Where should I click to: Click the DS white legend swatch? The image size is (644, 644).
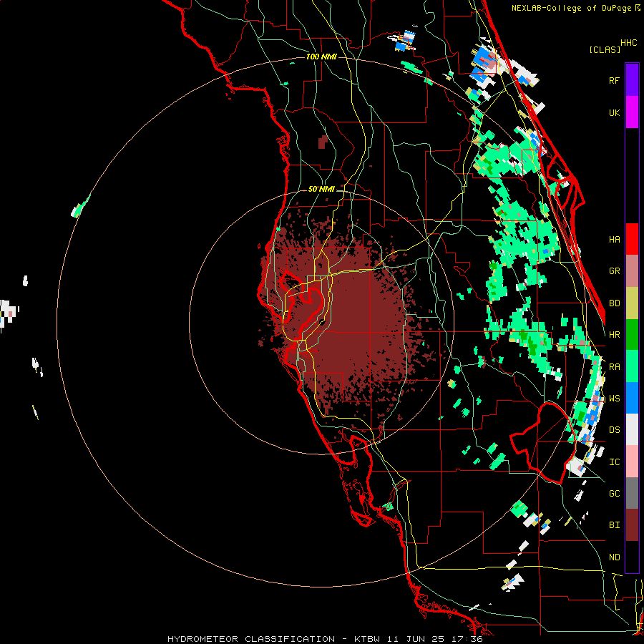632,429
